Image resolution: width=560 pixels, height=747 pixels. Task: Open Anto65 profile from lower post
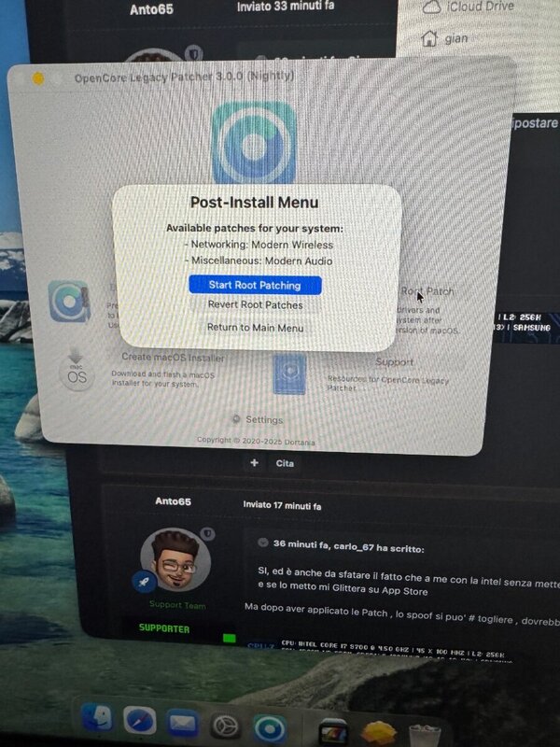point(173,501)
